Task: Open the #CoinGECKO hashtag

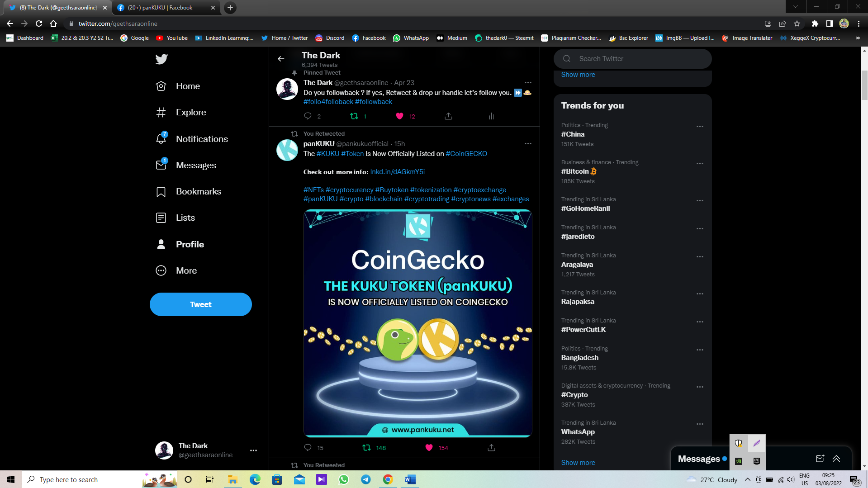Action: pos(466,154)
